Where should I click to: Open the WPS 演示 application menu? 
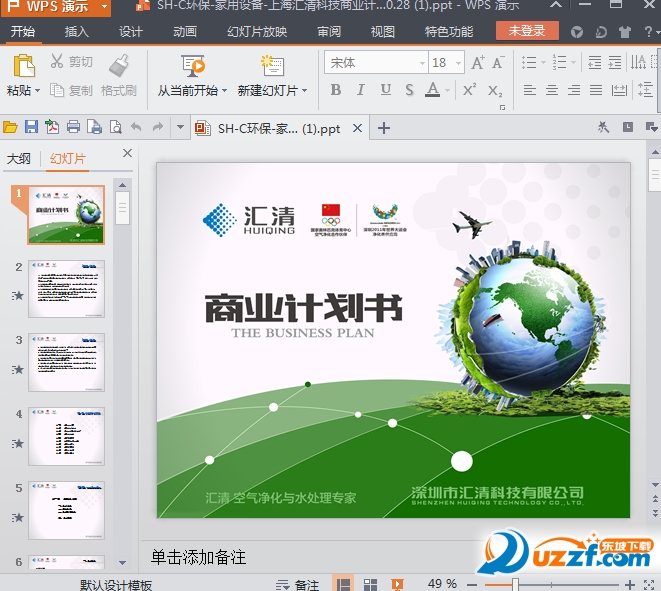click(56, 7)
